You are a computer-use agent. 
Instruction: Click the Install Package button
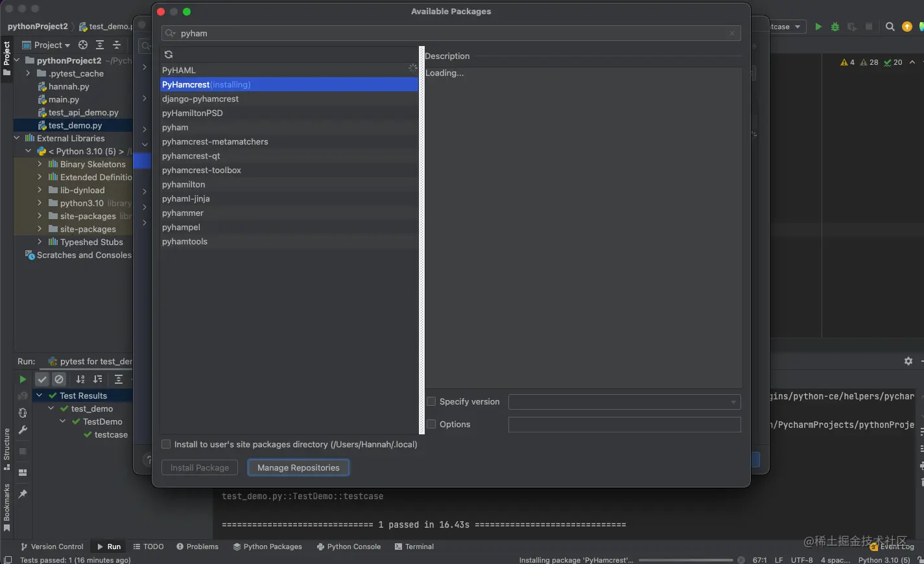coord(200,467)
